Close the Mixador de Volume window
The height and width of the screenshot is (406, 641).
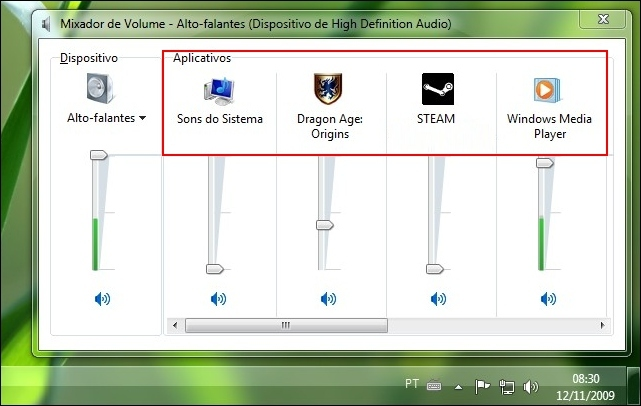click(603, 19)
